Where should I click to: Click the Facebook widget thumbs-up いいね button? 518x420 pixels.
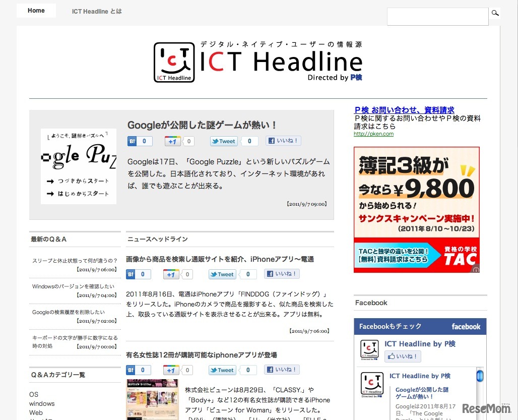(403, 356)
